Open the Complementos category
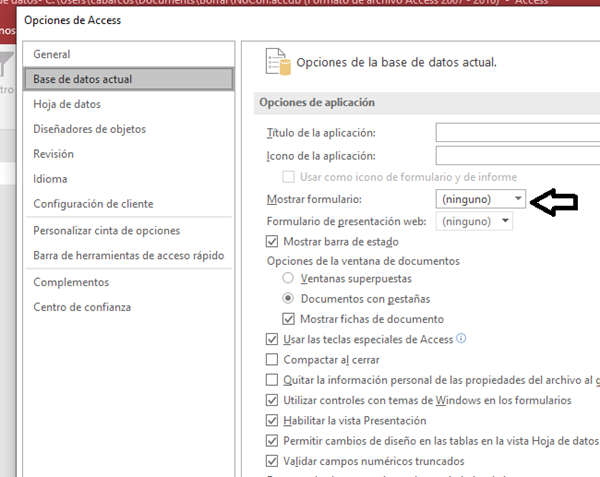 click(71, 282)
